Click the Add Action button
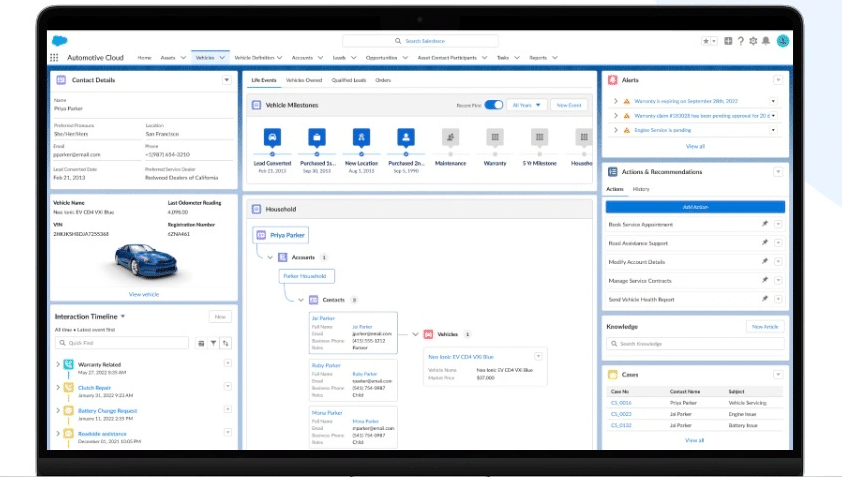Screen dimensions: 842x477 (x=695, y=207)
